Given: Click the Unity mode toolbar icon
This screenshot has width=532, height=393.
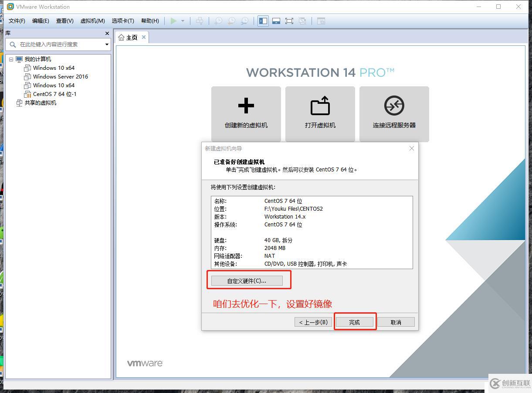Looking at the screenshot, I should pos(302,21).
